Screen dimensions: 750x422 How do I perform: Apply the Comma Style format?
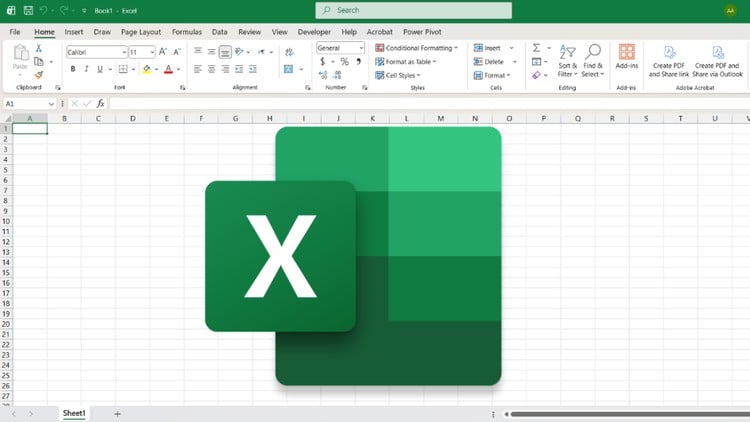click(358, 61)
